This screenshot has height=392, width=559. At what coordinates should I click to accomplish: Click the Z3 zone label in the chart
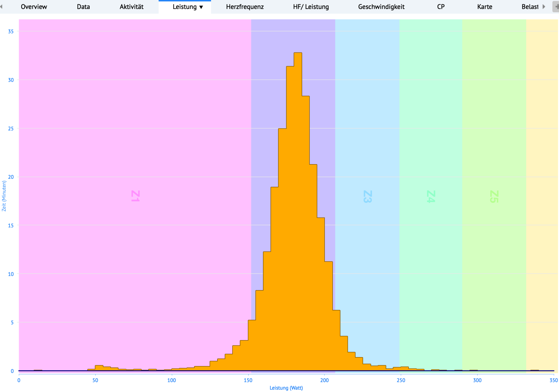point(368,196)
